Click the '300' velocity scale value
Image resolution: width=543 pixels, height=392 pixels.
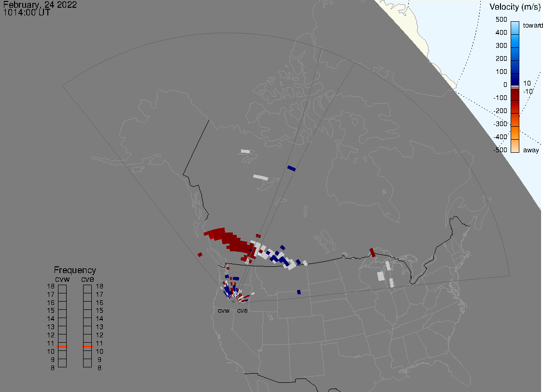click(x=501, y=46)
